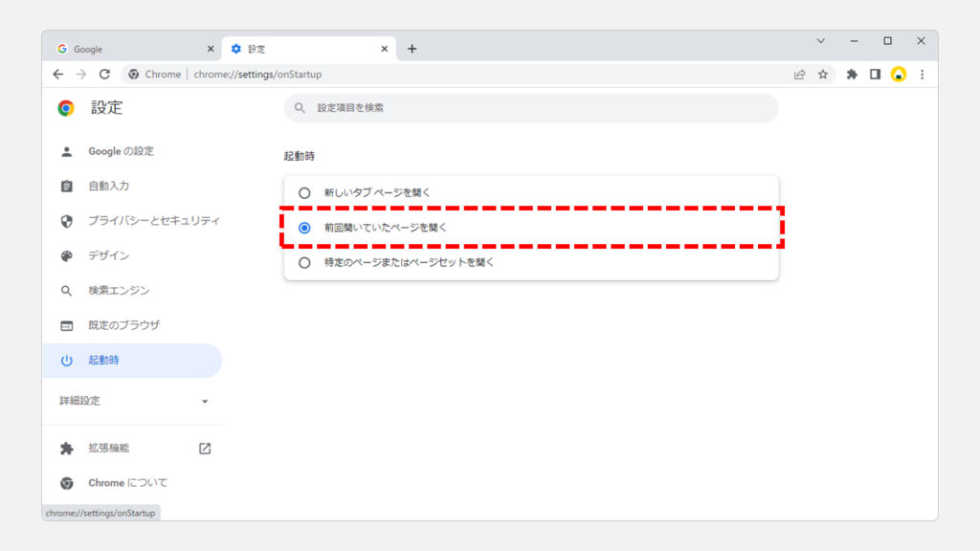Viewport: 980px width, 551px height.
Task: Expand the 詳細設定 section
Action: point(133,401)
